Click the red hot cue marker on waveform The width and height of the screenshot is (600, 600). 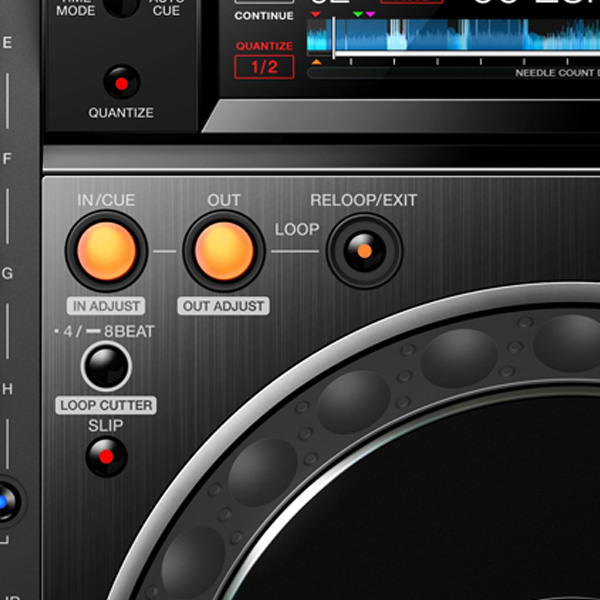(315, 14)
